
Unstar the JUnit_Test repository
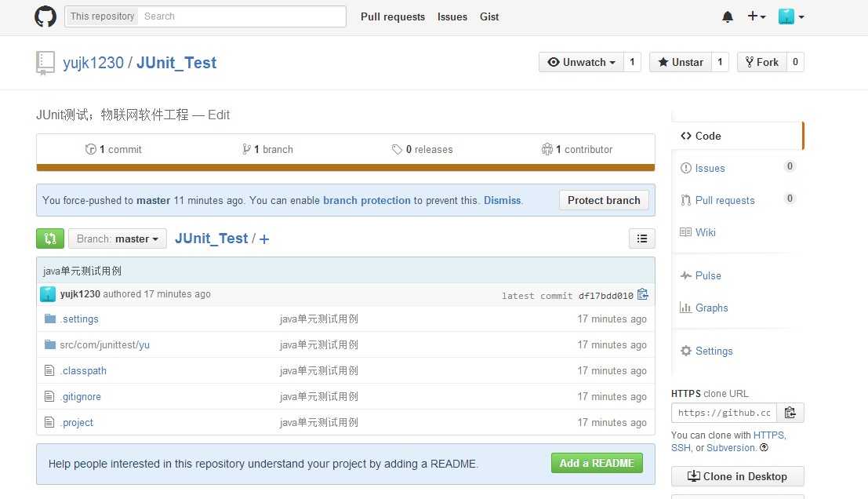pos(681,62)
